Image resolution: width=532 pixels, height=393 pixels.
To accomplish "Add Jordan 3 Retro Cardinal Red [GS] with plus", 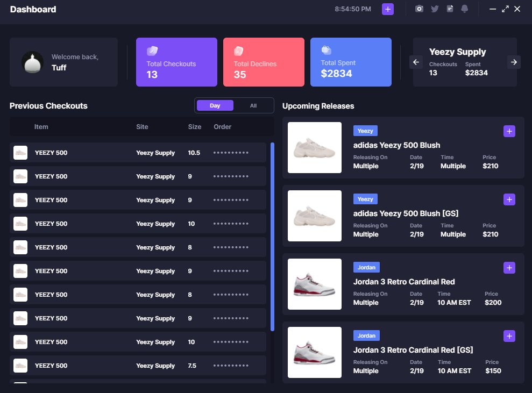I will (x=509, y=336).
